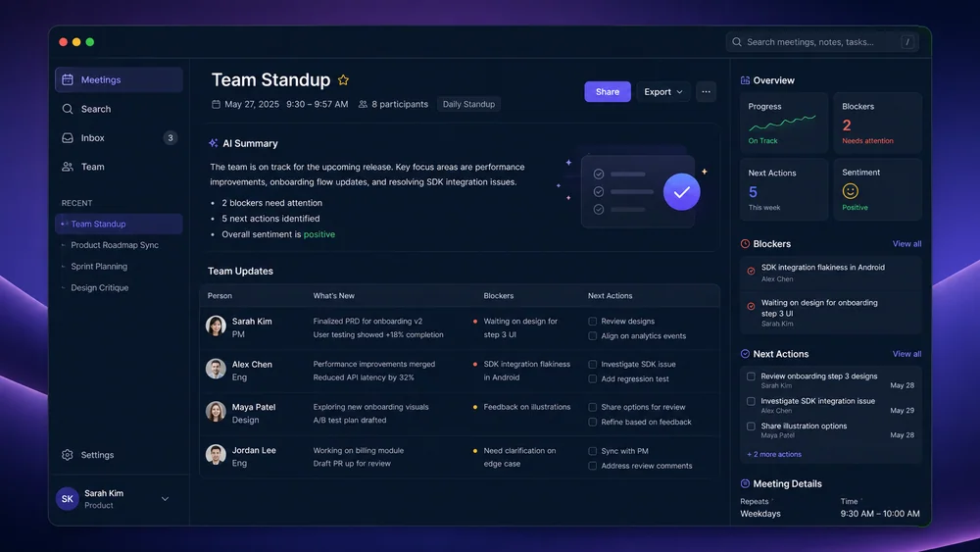Click Waiting on design blocker status icon
Screen dimensions: 980x552
[751, 306]
